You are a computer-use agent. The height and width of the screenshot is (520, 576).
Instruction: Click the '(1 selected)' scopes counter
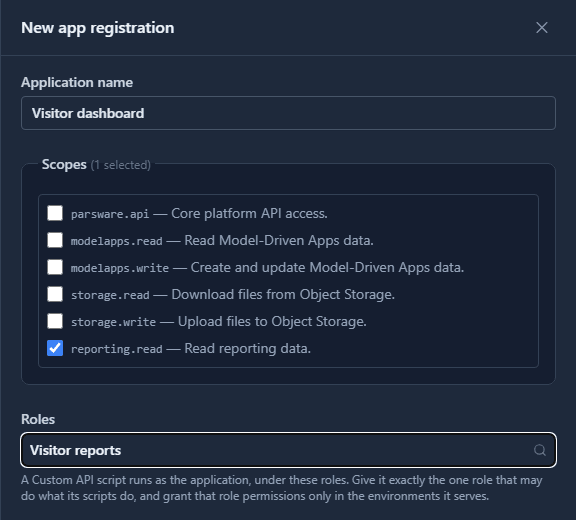pos(121,165)
